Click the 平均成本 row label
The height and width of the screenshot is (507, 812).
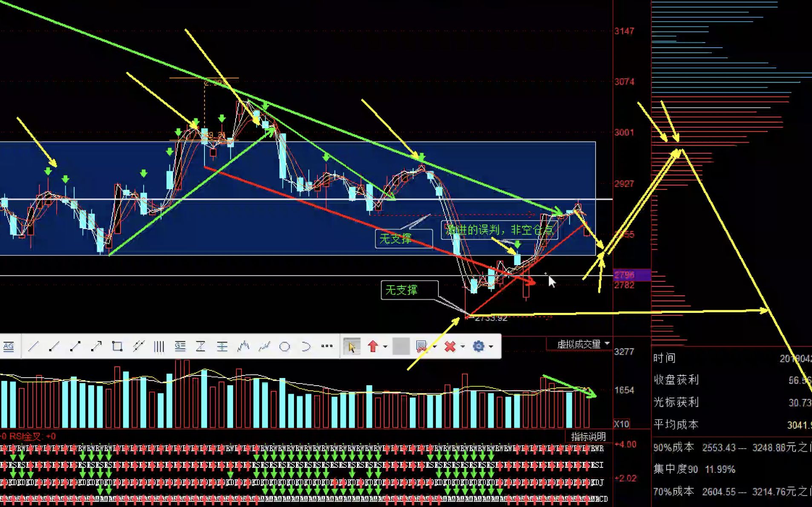pos(676,424)
